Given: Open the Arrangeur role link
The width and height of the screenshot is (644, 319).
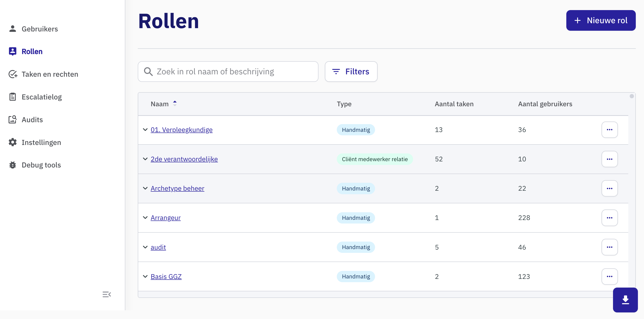Looking at the screenshot, I should pyautogui.click(x=165, y=218).
